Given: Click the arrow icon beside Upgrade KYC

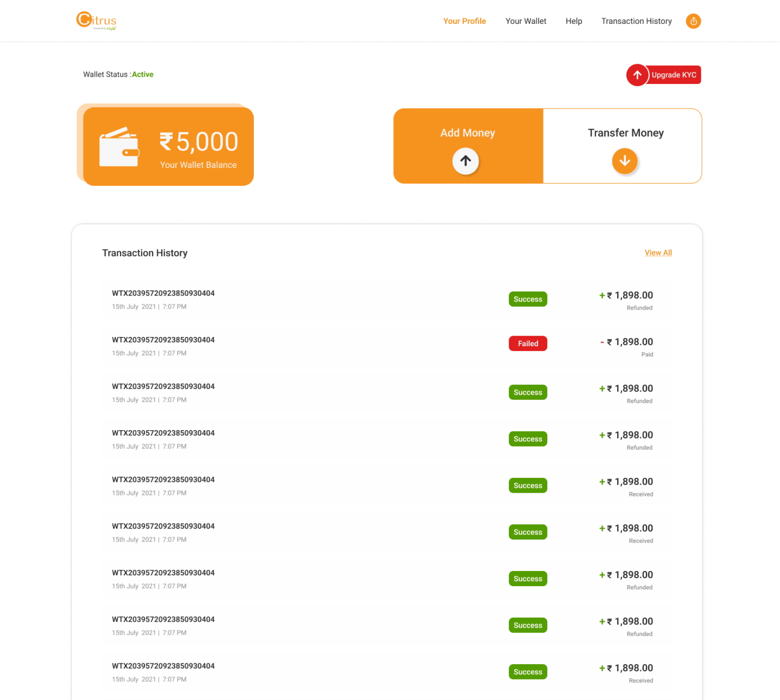Looking at the screenshot, I should click(637, 75).
